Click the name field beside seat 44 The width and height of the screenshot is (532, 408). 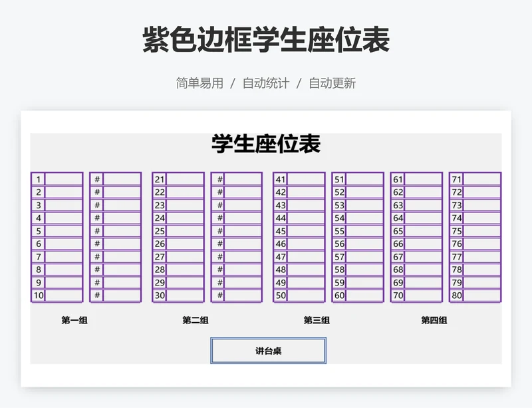[x=306, y=218]
